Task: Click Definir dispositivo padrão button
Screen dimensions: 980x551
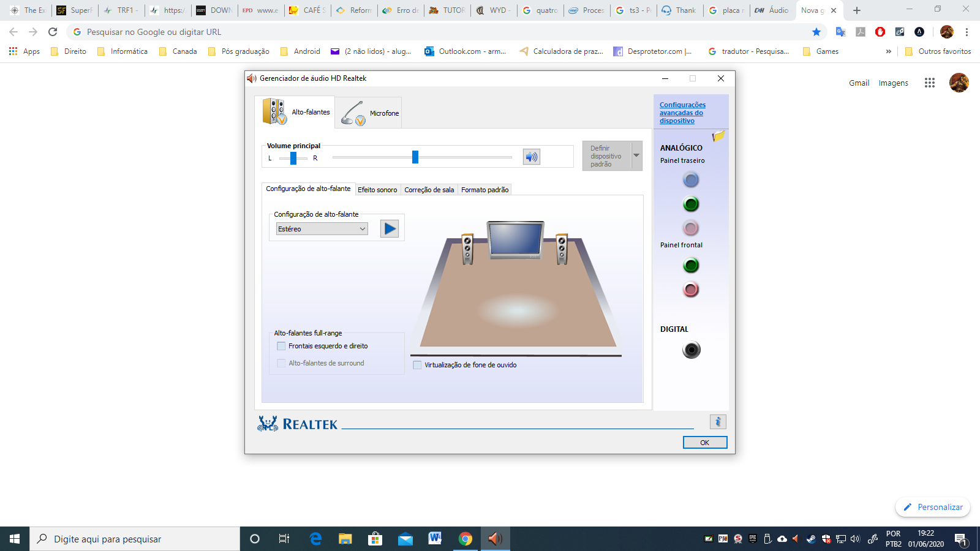Action: click(x=606, y=156)
